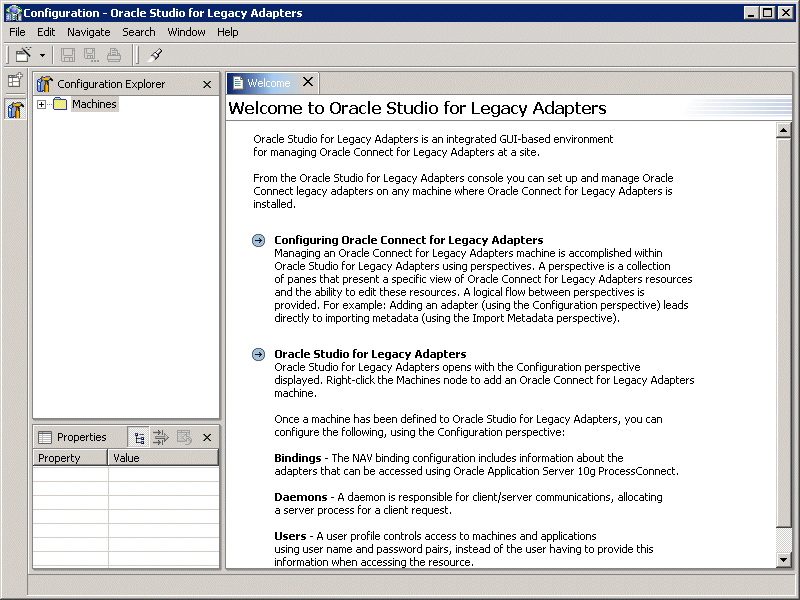Switch to the Welcome tab
The image size is (800, 600).
(268, 83)
